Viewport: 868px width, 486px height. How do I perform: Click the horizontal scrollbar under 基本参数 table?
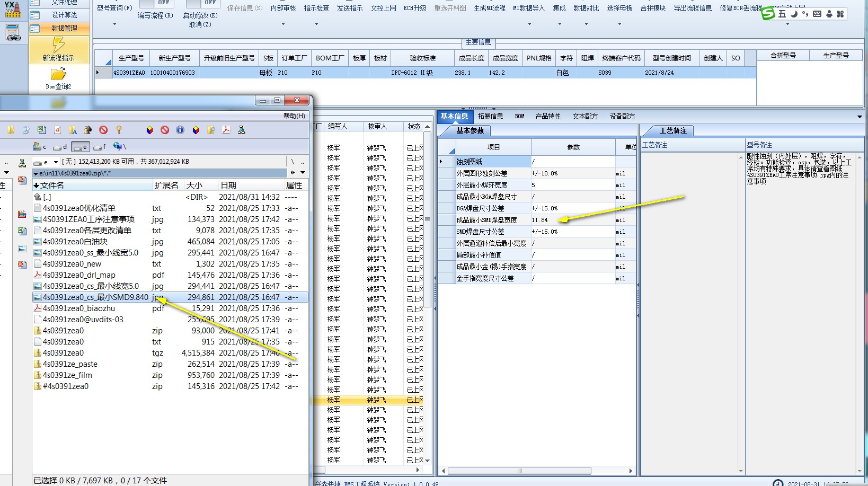(519, 471)
